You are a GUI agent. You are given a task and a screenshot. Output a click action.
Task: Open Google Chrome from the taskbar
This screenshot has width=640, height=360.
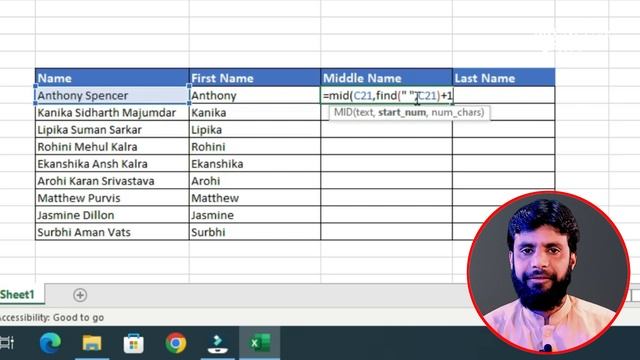pos(176,343)
